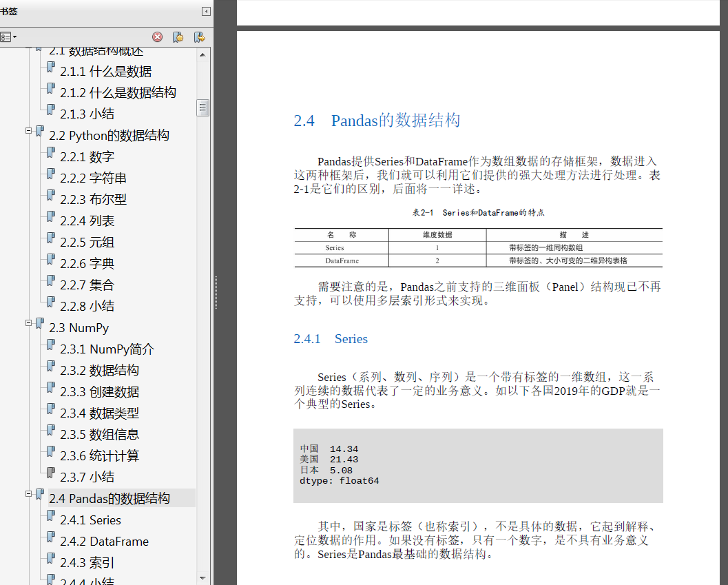The image size is (728, 585).
Task: Click bookmark icon beside 2.4.2 DataFrame
Action: [x=50, y=537]
